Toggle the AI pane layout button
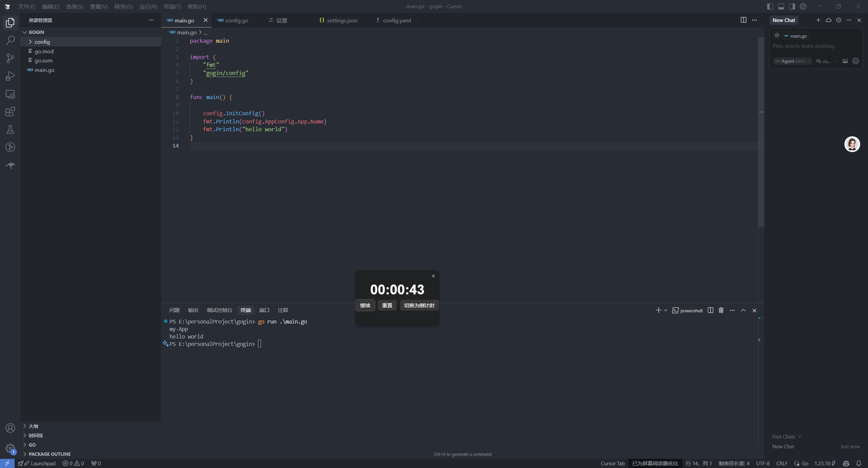Image resolution: width=868 pixels, height=468 pixels. click(x=792, y=6)
